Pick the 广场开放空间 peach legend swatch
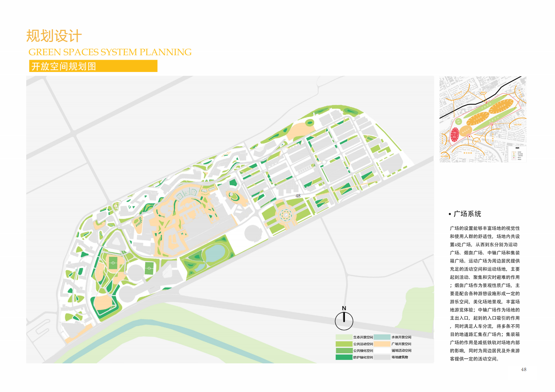The height and width of the screenshot is (392, 555). point(382,344)
